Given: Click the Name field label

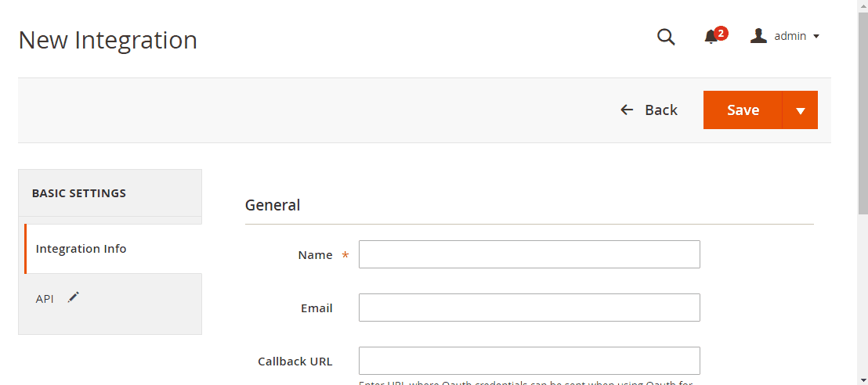Looking at the screenshot, I should (x=315, y=255).
